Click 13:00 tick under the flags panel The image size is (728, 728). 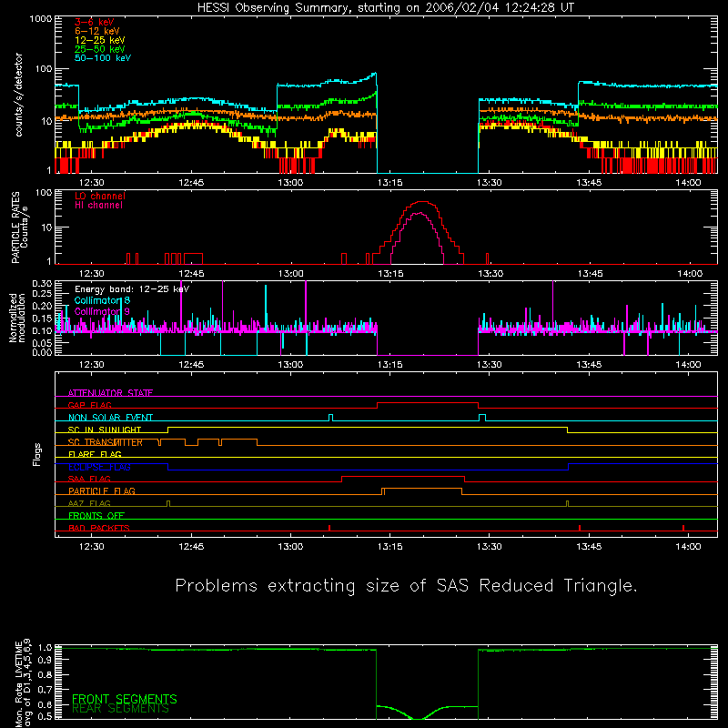[290, 547]
